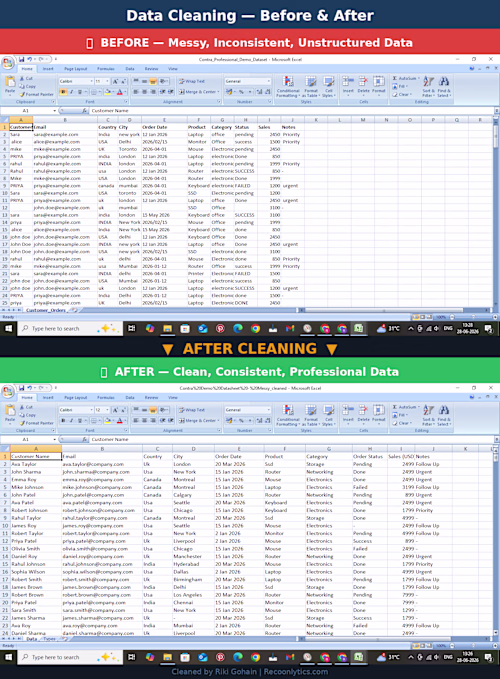
Task: Open Find & Select menu in AFTER window
Action: pyautogui.click(x=444, y=415)
